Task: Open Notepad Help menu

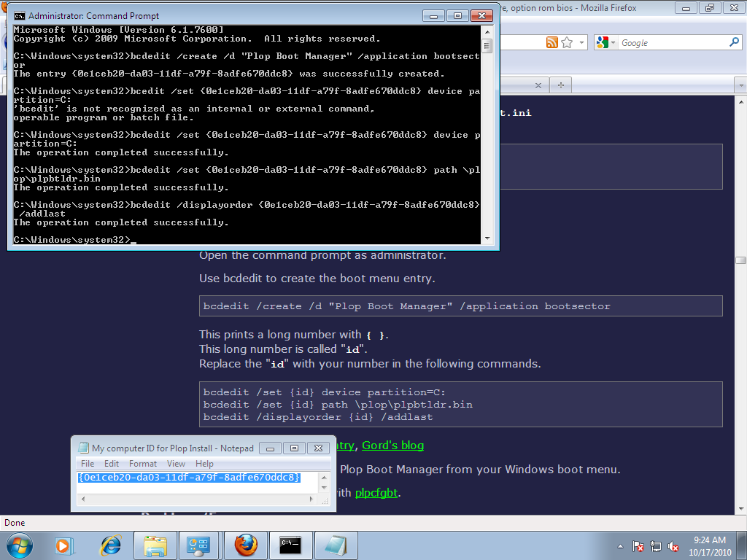Action: point(204,463)
